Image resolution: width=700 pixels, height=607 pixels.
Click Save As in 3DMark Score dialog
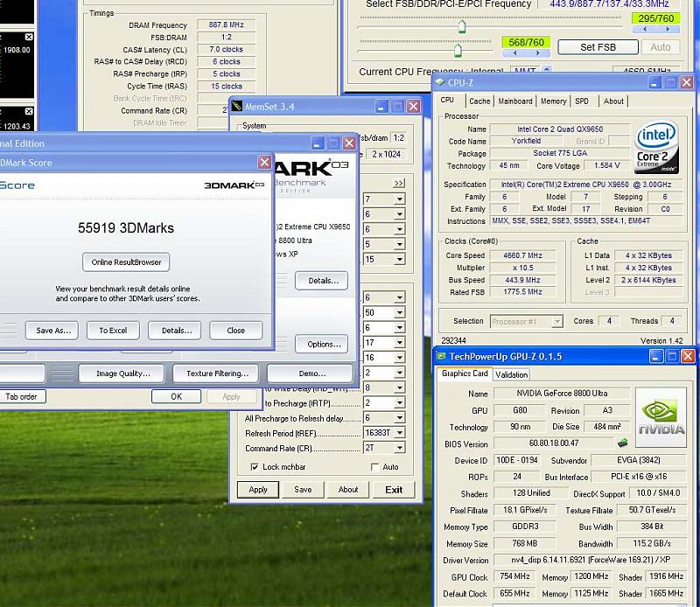point(52,331)
